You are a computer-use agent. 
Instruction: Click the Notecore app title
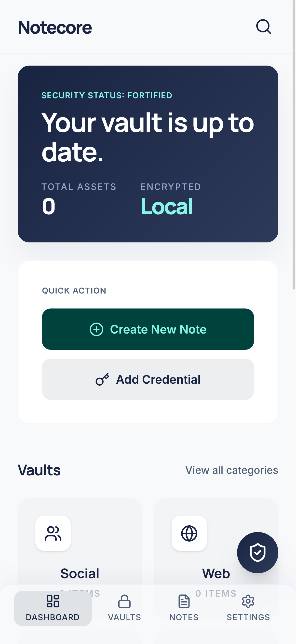[55, 28]
